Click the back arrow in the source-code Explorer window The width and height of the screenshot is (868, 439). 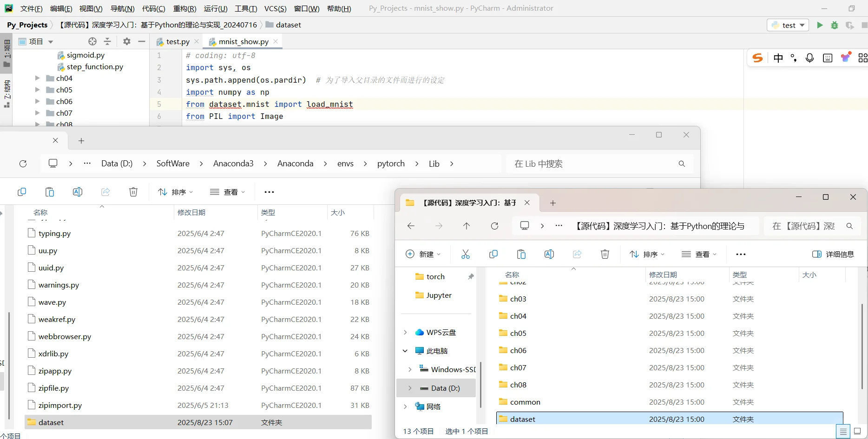pos(411,226)
